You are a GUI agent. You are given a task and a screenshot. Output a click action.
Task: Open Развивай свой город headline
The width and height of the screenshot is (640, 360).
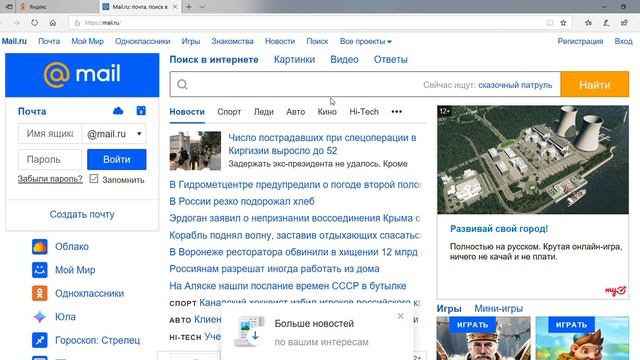(x=499, y=229)
